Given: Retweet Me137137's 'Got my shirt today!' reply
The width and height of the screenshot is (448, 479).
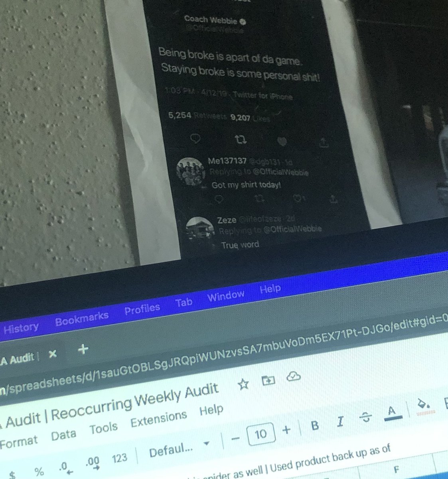Looking at the screenshot, I should pyautogui.click(x=259, y=198).
